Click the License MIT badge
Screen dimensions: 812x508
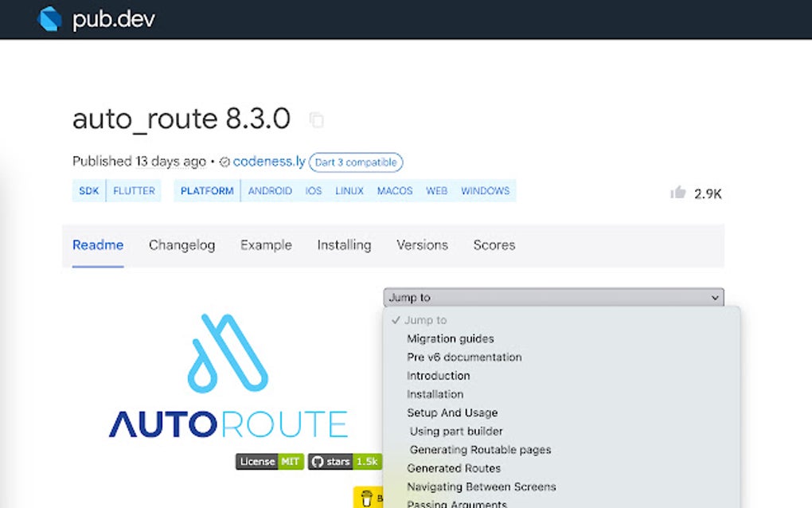(x=269, y=462)
